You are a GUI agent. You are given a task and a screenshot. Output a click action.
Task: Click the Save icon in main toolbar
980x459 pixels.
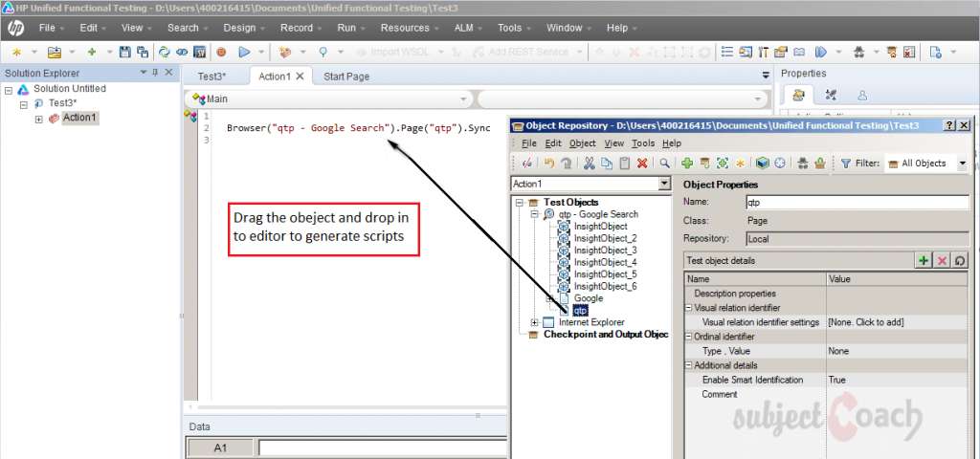point(125,52)
